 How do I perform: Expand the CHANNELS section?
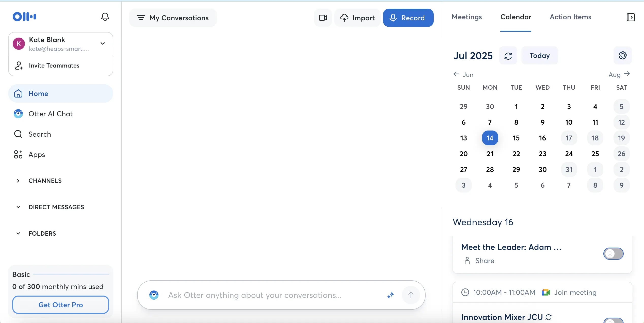(x=18, y=181)
